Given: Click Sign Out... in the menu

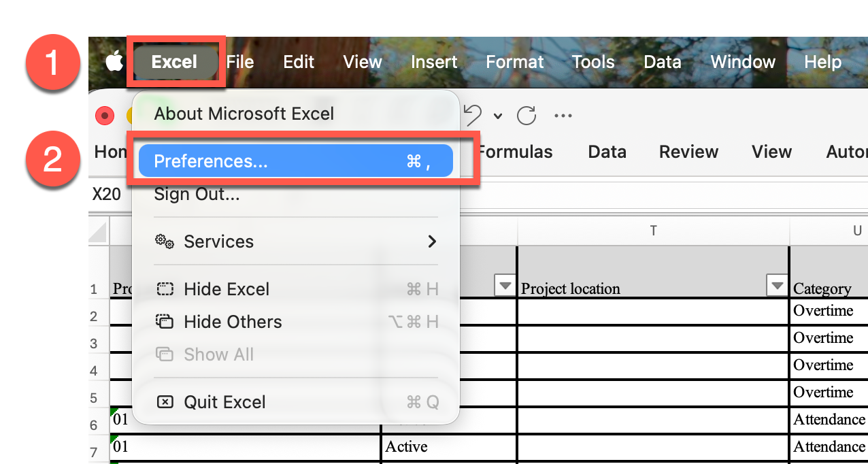Looking at the screenshot, I should pos(197,195).
